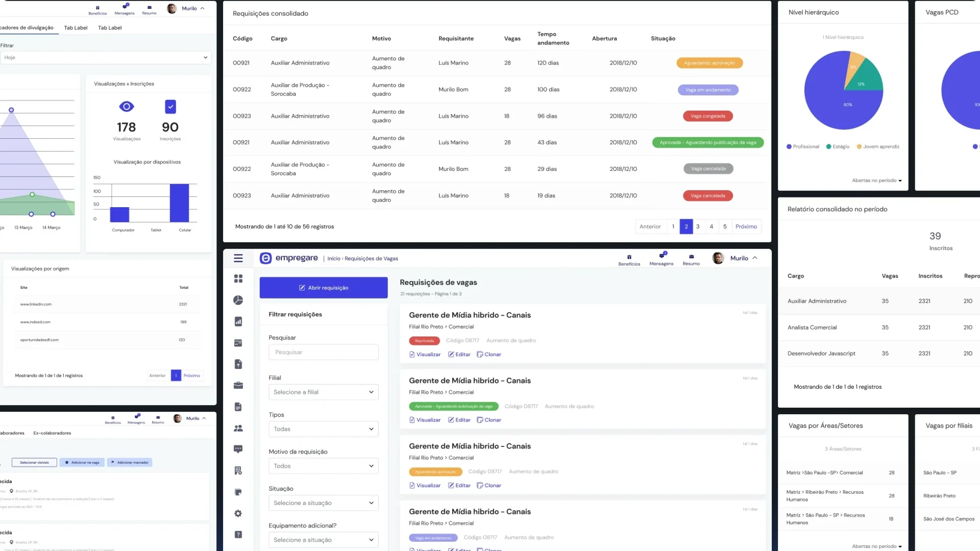Click the calendar sidebar icon
980x551 pixels.
(x=238, y=343)
